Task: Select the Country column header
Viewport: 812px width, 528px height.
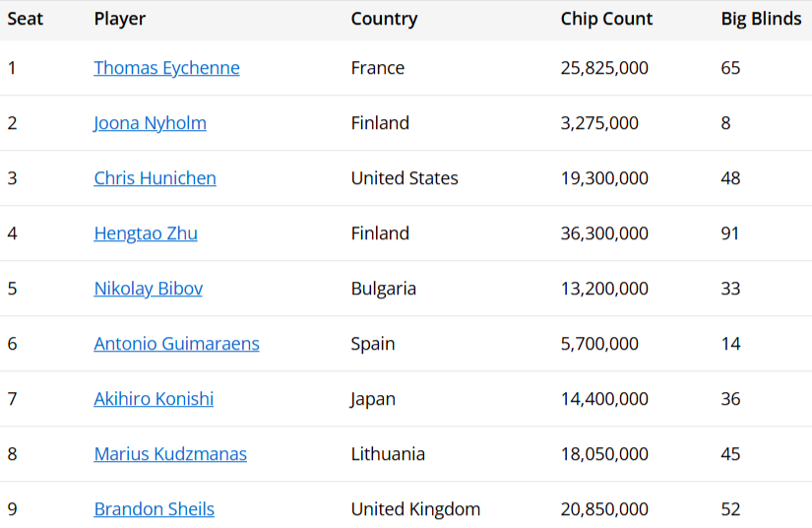Action: (x=384, y=19)
